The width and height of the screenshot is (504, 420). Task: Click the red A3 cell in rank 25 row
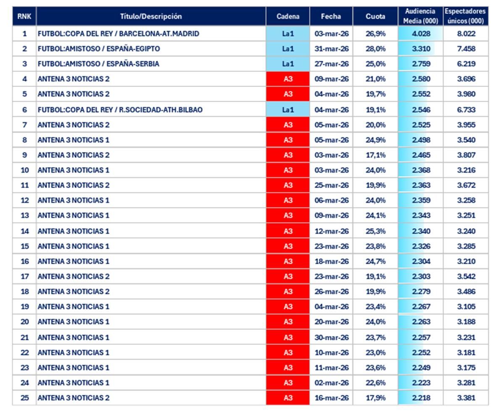click(288, 398)
